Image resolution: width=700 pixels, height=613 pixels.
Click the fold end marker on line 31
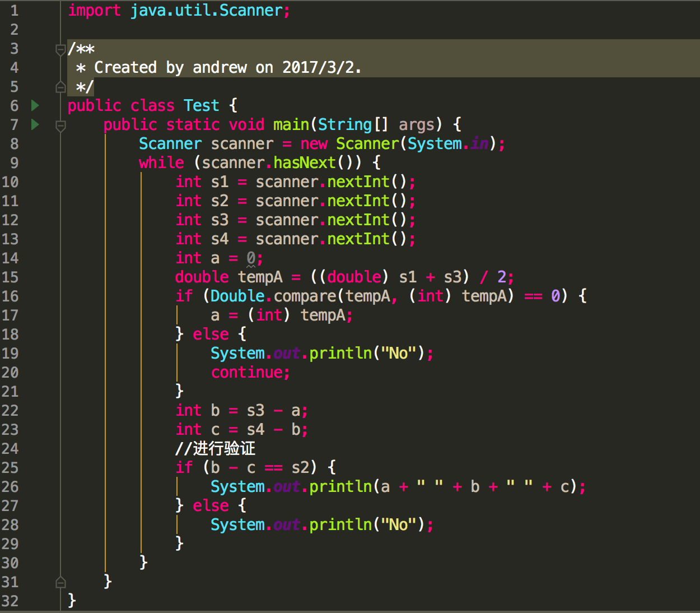[x=60, y=582]
